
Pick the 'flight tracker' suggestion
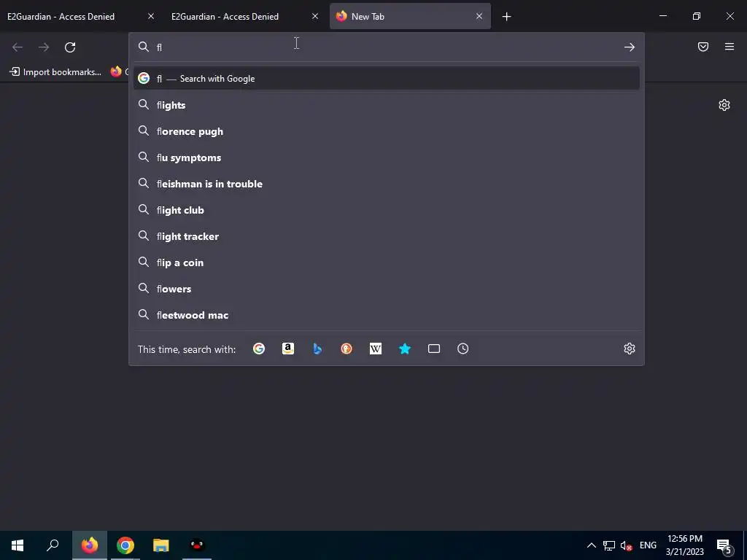coord(387,236)
